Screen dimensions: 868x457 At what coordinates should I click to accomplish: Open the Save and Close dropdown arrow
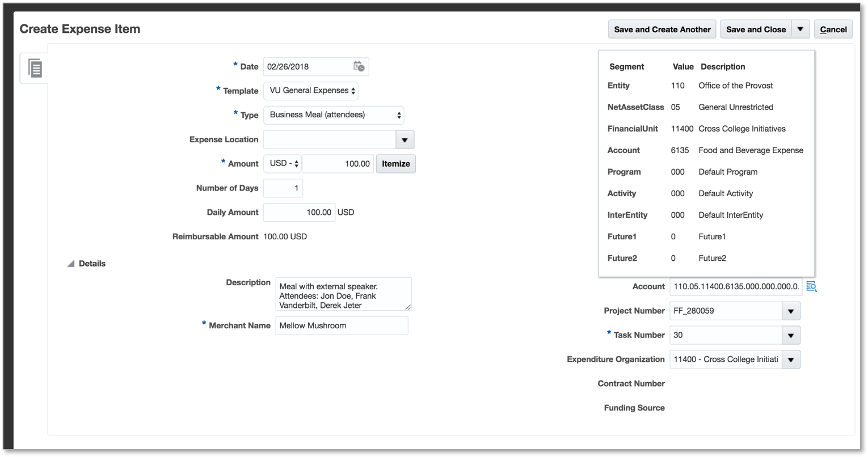[x=800, y=29]
